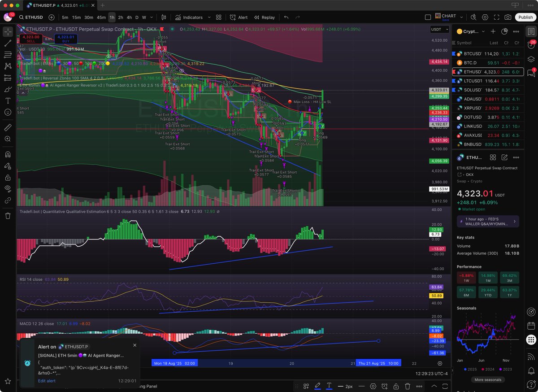Select the brush drawing tool

pyautogui.click(x=8, y=89)
